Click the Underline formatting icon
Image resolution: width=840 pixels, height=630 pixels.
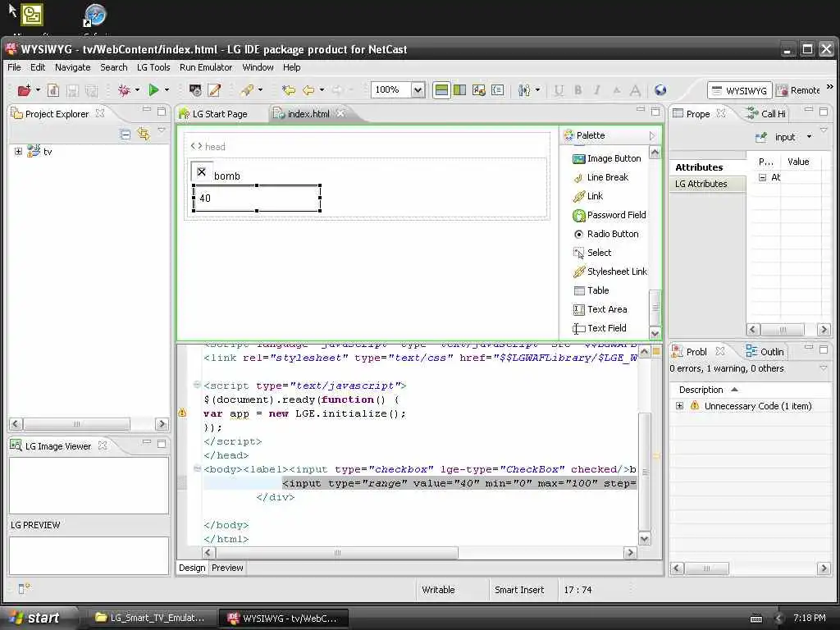559,90
